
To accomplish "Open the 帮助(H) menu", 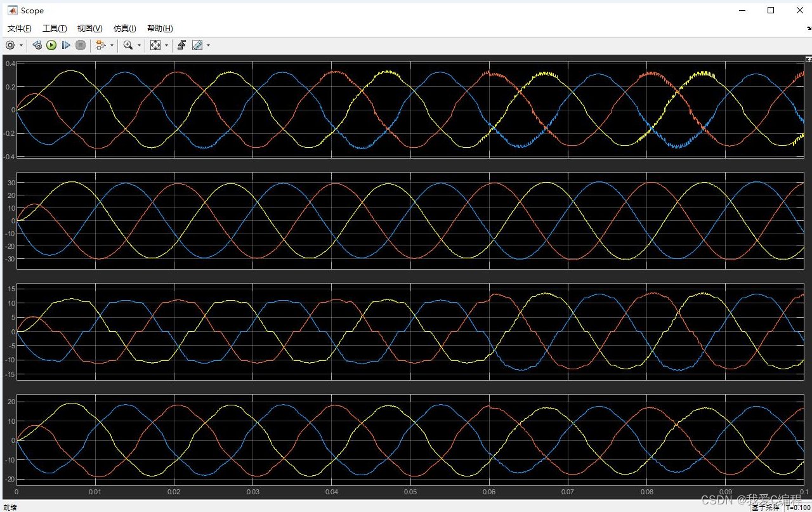I will [159, 29].
